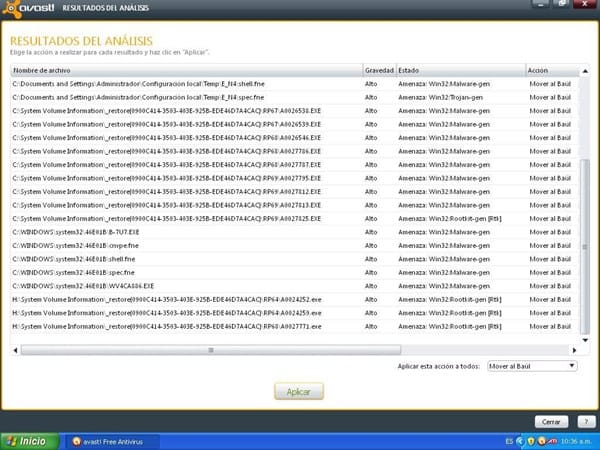Sort by Gravedad column header
The width and height of the screenshot is (600, 450).
coord(379,70)
